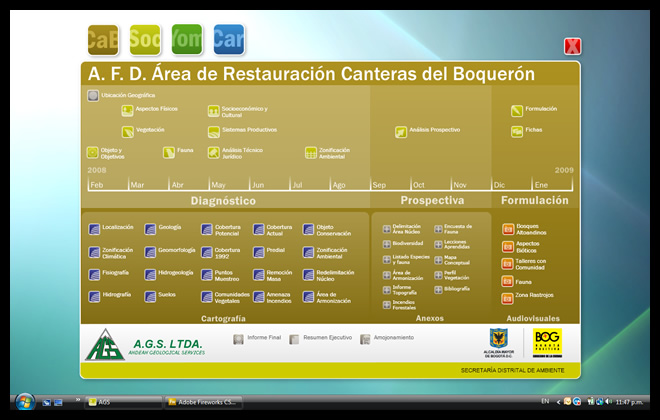Image resolution: width=660 pixels, height=420 pixels.
Task: Expand the Incendios Forestales annex
Action: [x=387, y=304]
